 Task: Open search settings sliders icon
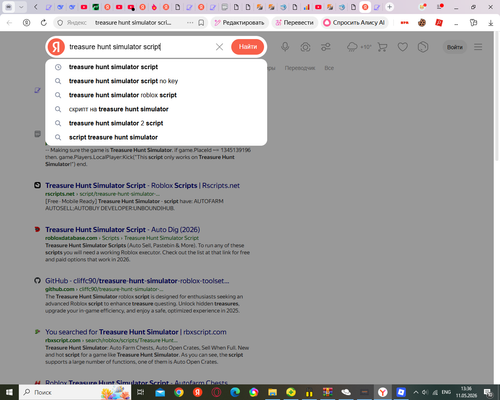(326, 47)
